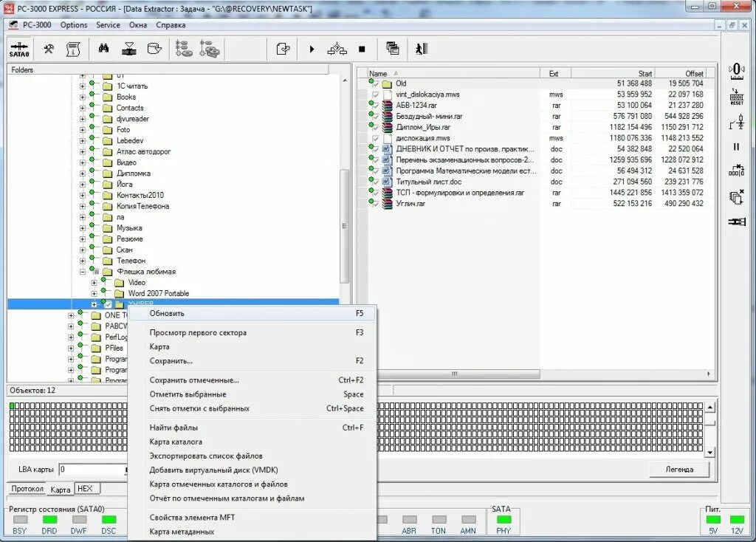Toggle checkbox for Диплом_Иры.rar file
Image resolution: width=756 pixels, height=542 pixels.
(376, 128)
